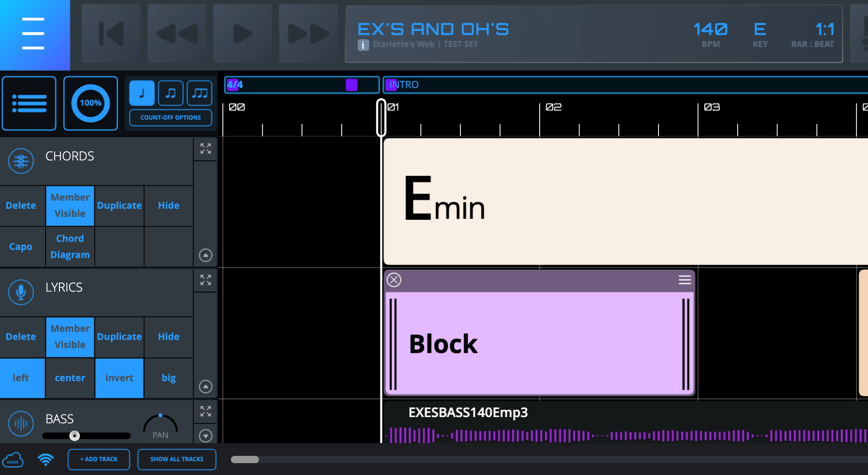The image size is (868, 475).
Task: Open the Block clip hamburger menu
Action: (x=684, y=280)
